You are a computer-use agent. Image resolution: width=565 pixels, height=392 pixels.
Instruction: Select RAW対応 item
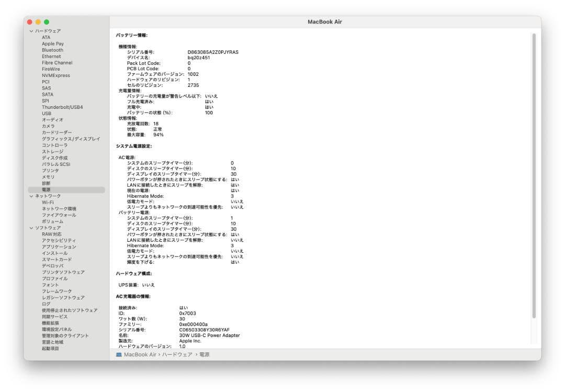coord(51,234)
